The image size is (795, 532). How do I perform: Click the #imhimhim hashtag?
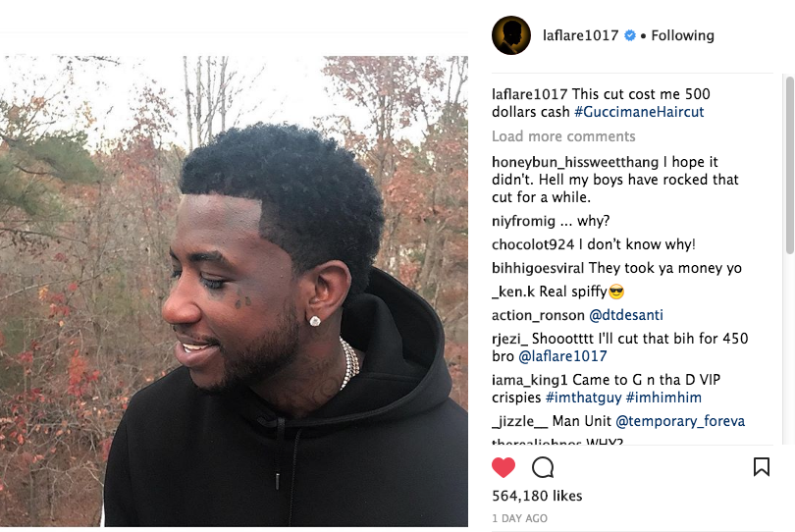point(663,398)
